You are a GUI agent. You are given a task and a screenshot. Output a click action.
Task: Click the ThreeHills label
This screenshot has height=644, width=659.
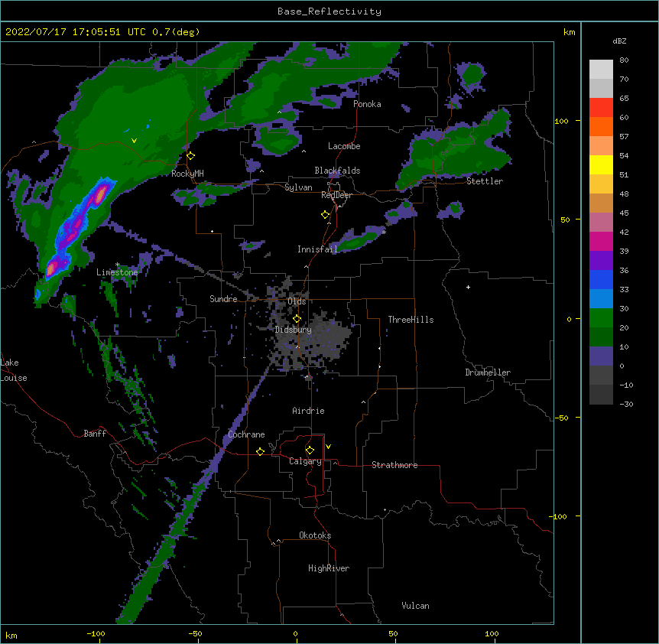click(411, 320)
